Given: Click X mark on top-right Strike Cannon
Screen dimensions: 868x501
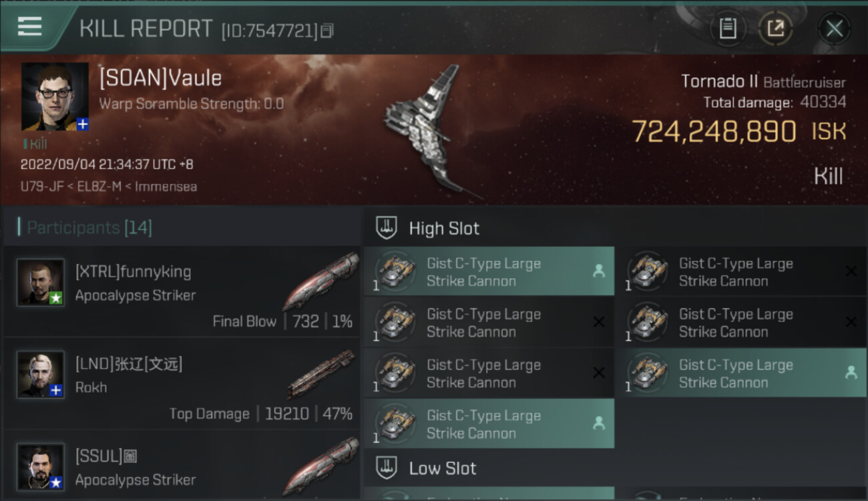Looking at the screenshot, I should (851, 271).
